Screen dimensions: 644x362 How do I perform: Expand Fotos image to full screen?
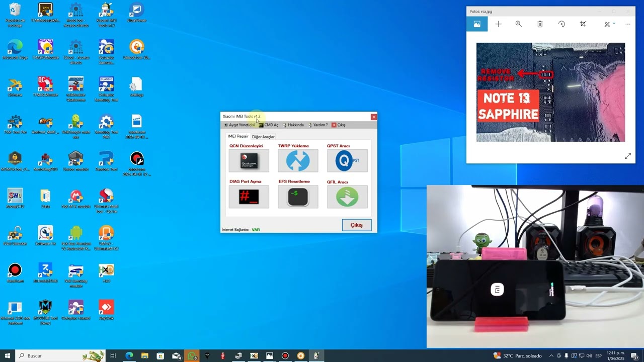pos(627,156)
